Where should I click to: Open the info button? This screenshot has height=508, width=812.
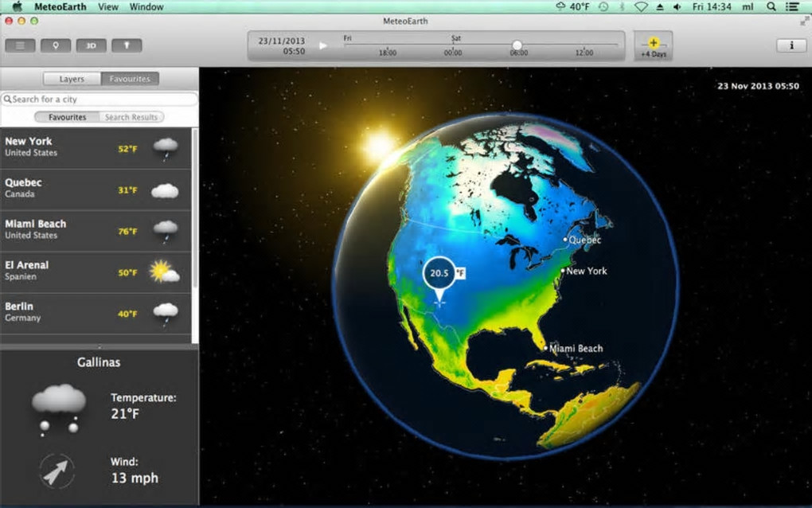(x=791, y=45)
